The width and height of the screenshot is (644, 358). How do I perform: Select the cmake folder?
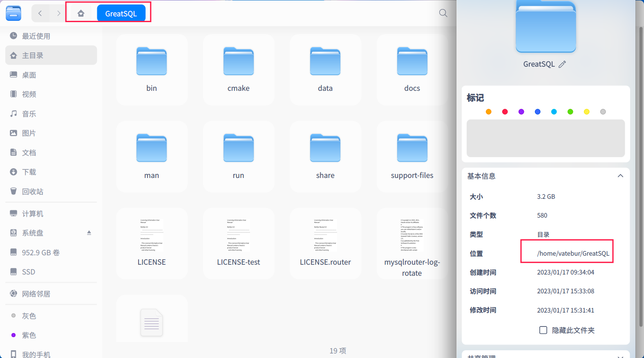coord(239,70)
